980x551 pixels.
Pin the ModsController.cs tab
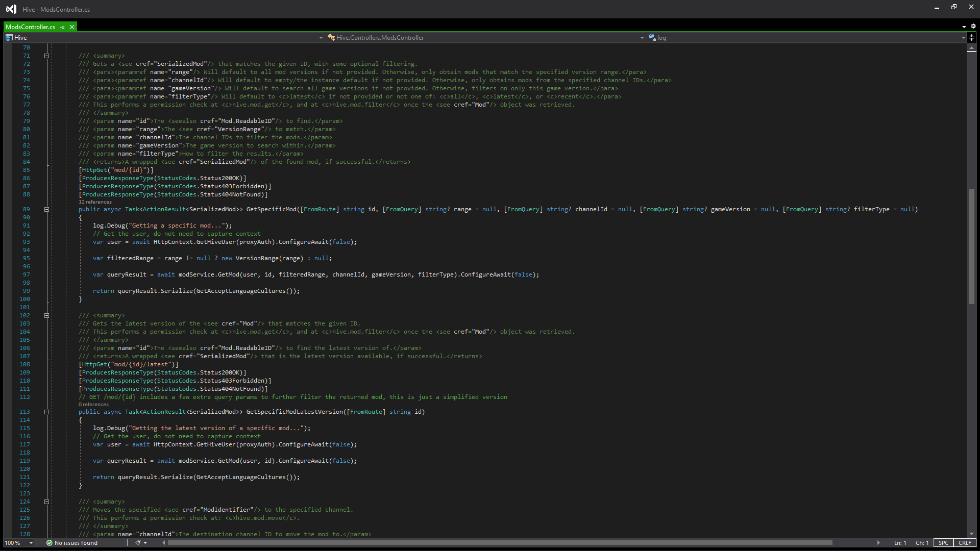click(x=63, y=27)
